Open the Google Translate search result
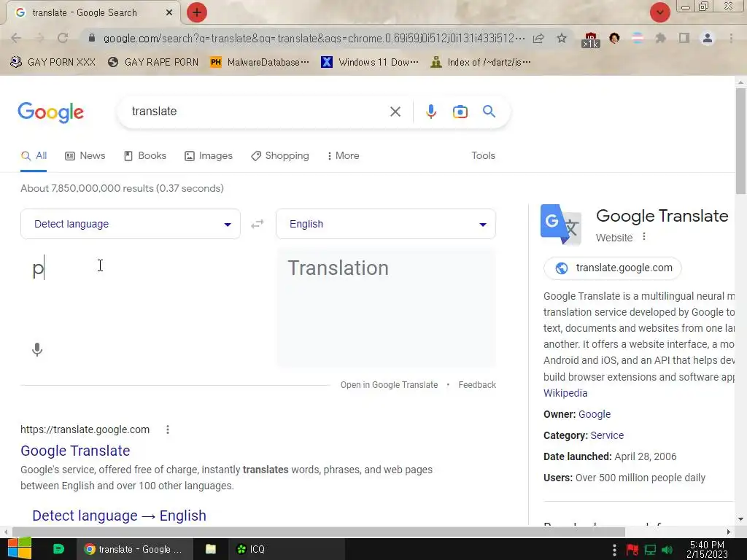This screenshot has width=747, height=560. click(x=75, y=451)
